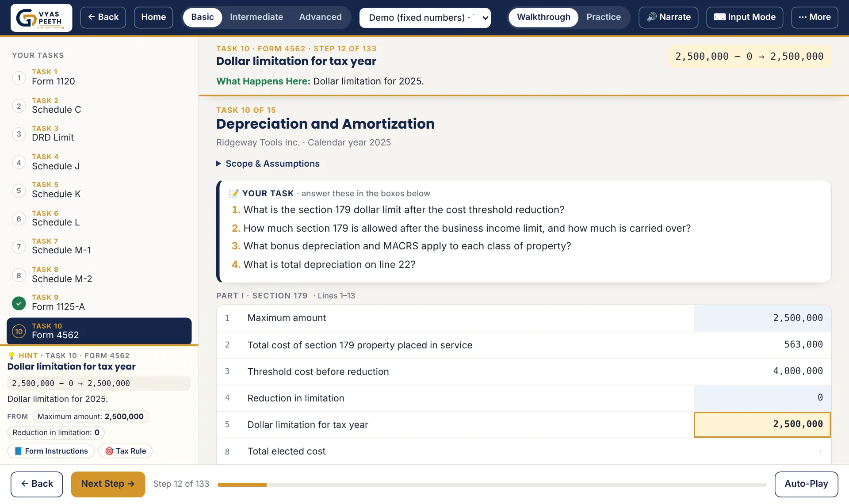Click the hint lightbulb icon

(x=11, y=355)
